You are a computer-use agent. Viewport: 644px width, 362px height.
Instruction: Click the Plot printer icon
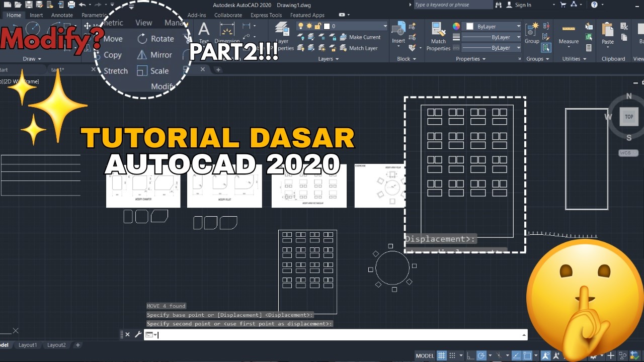click(x=71, y=5)
